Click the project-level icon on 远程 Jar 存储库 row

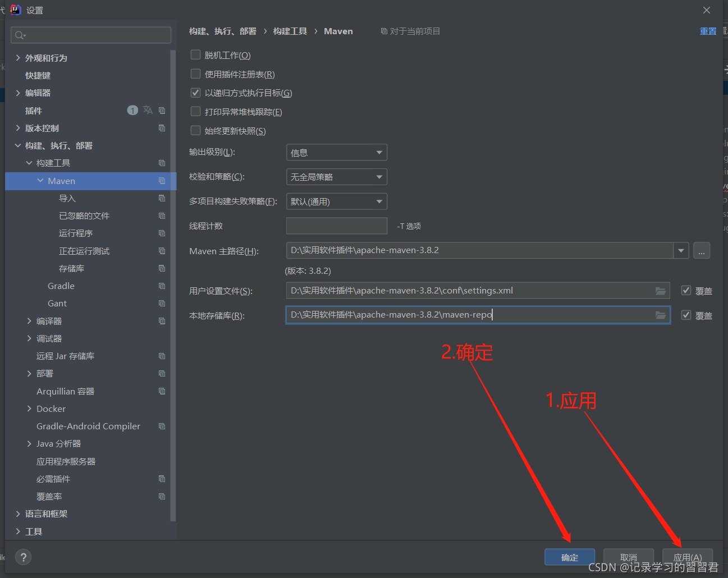(x=162, y=356)
